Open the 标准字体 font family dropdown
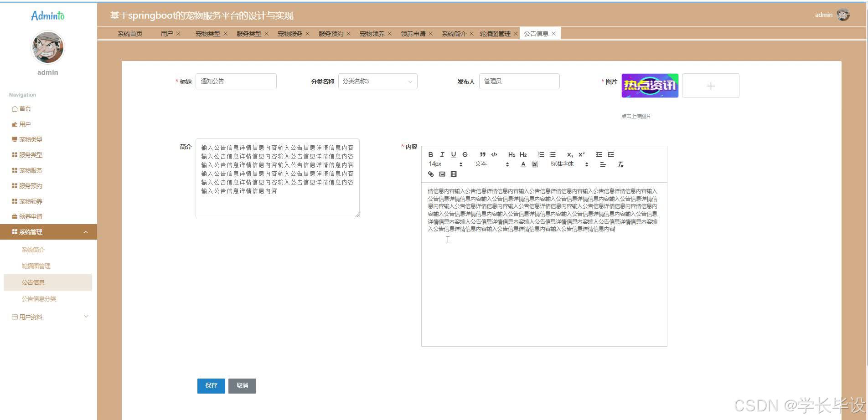The height and width of the screenshot is (420, 868). click(x=569, y=164)
